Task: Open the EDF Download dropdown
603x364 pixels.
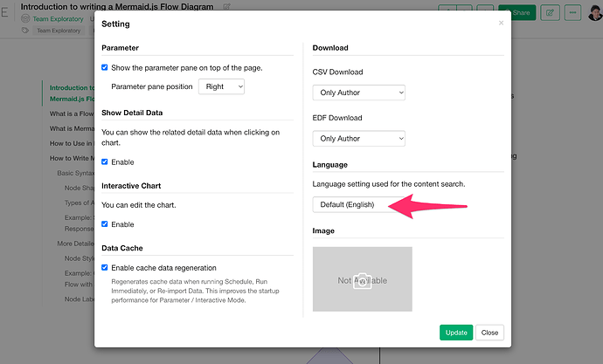Action: tap(358, 138)
